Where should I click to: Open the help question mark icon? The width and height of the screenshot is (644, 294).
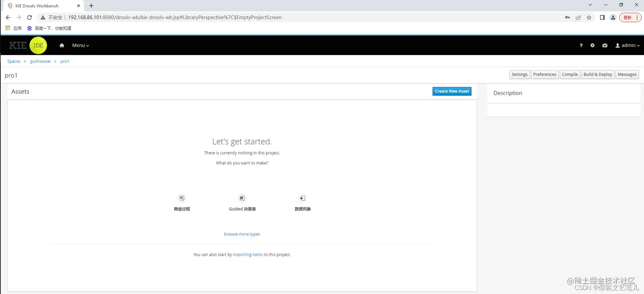(x=581, y=46)
